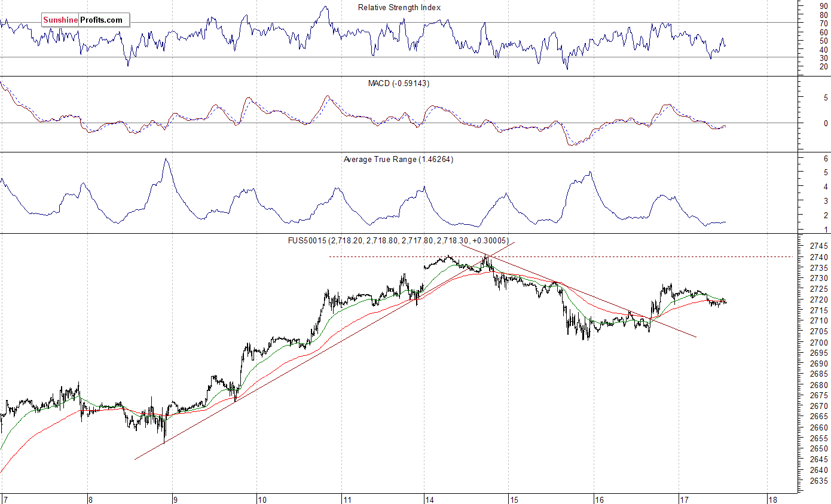Click the Average True Range axis label 1
This screenshot has width=831, height=504.
[826, 230]
